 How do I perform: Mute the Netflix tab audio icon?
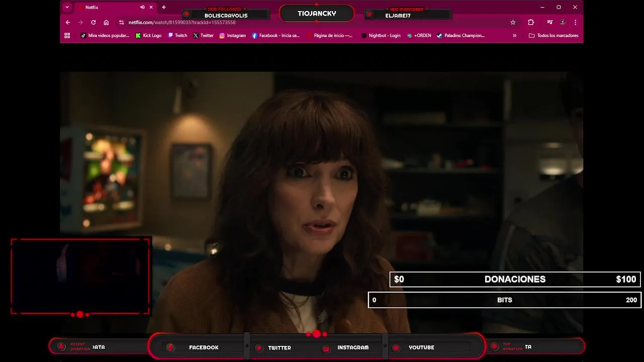(x=142, y=7)
